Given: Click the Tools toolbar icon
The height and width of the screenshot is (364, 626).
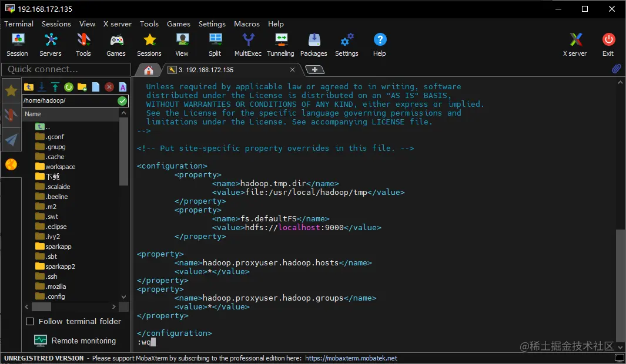Looking at the screenshot, I should coord(83,45).
